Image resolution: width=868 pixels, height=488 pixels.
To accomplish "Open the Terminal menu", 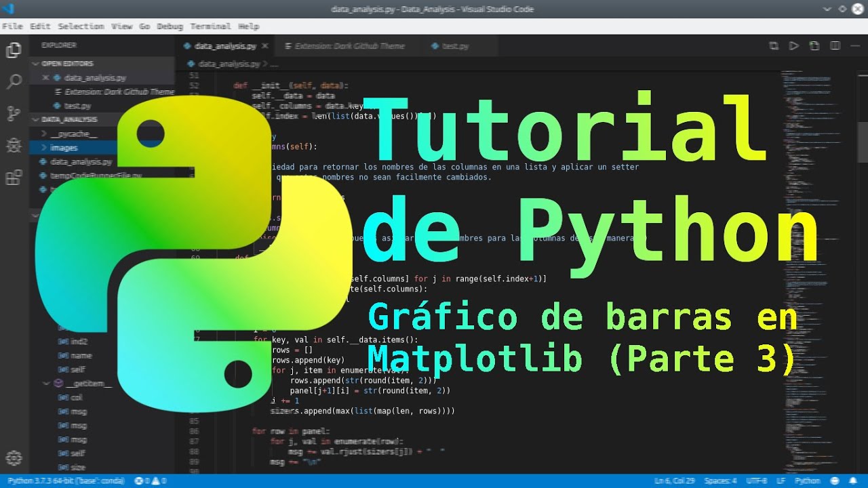I will point(210,26).
